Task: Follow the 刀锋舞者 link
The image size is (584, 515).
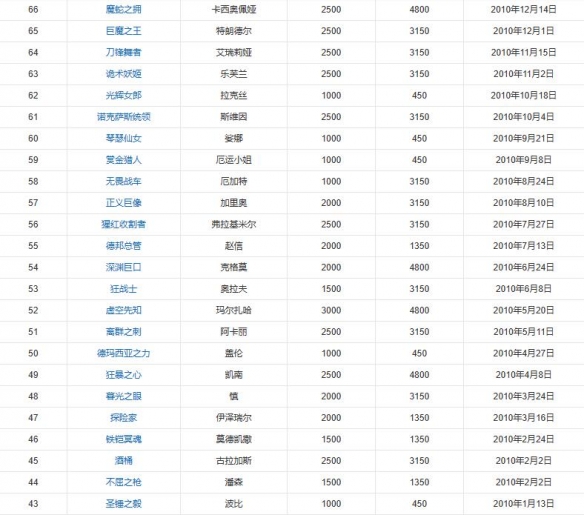Action: click(x=124, y=52)
